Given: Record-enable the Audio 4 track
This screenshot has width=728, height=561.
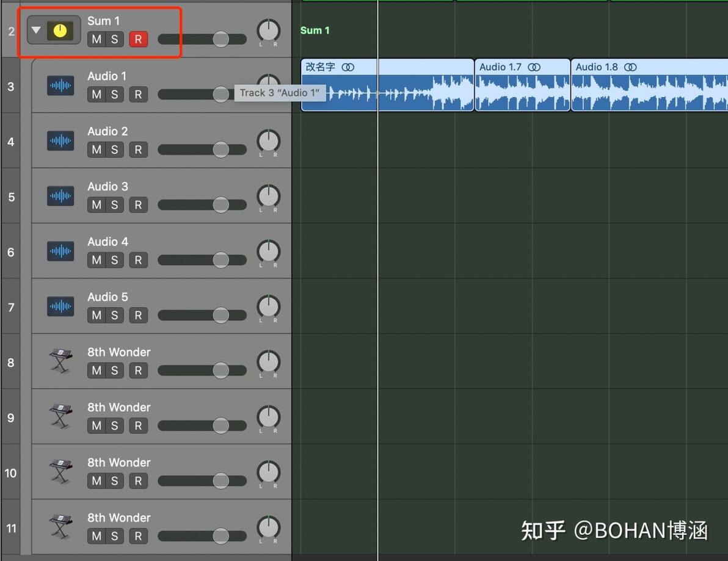Looking at the screenshot, I should coord(139,260).
